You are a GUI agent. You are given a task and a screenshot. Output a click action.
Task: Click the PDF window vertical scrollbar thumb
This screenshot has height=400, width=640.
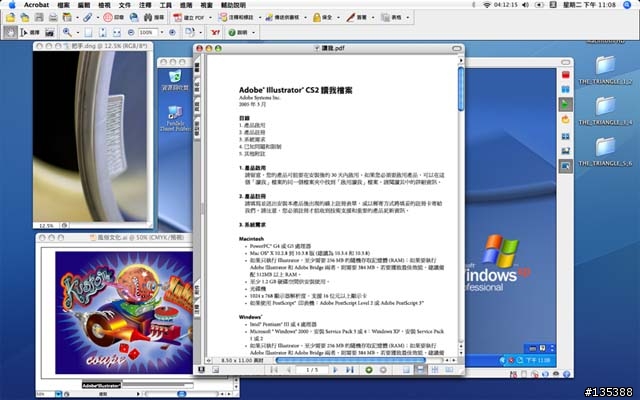(x=461, y=89)
